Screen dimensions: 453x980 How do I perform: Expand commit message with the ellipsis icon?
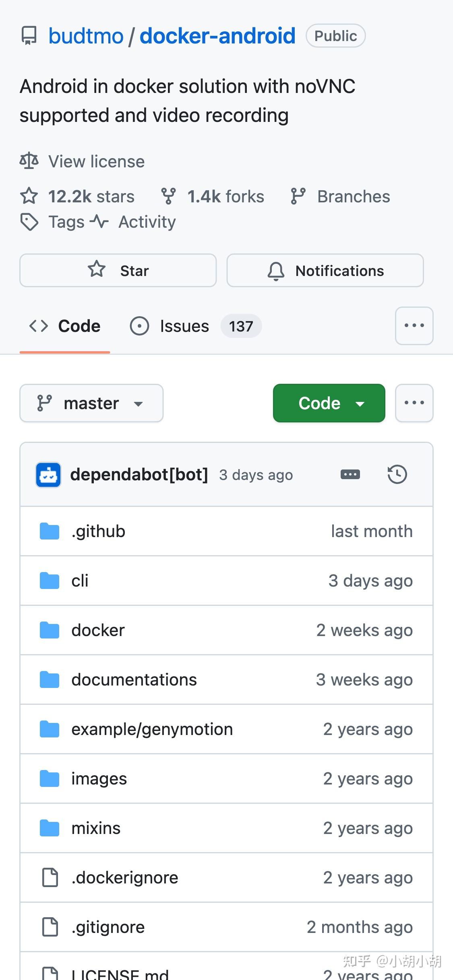(x=350, y=475)
